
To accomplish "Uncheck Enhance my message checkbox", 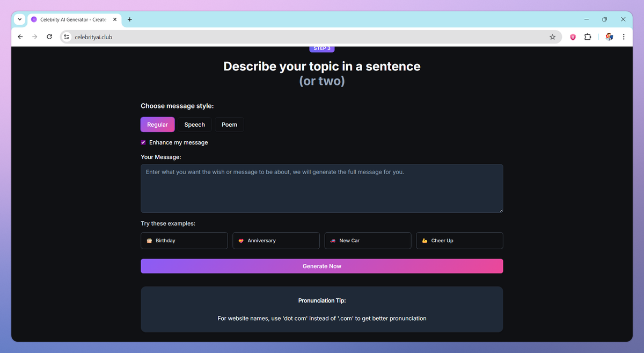I will click(143, 142).
